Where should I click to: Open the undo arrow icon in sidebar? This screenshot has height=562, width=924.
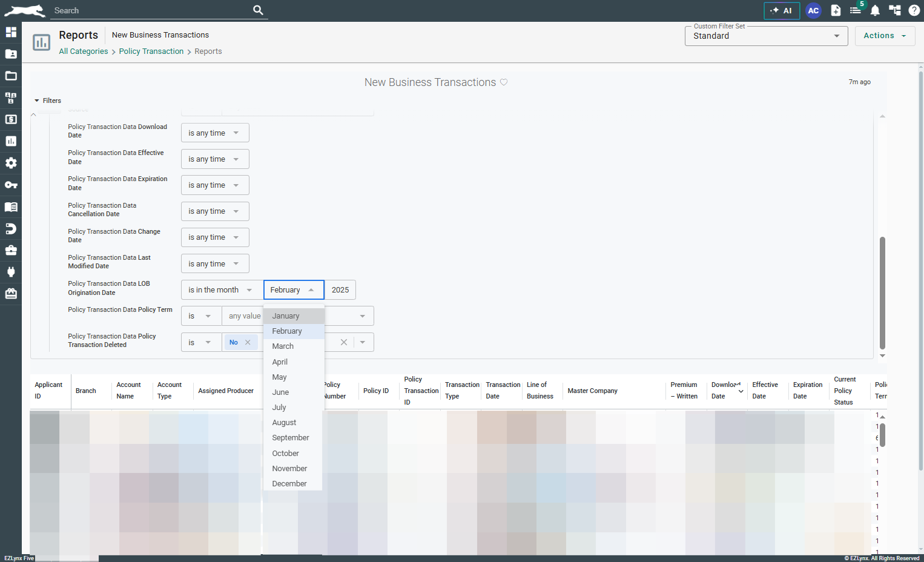(x=11, y=228)
